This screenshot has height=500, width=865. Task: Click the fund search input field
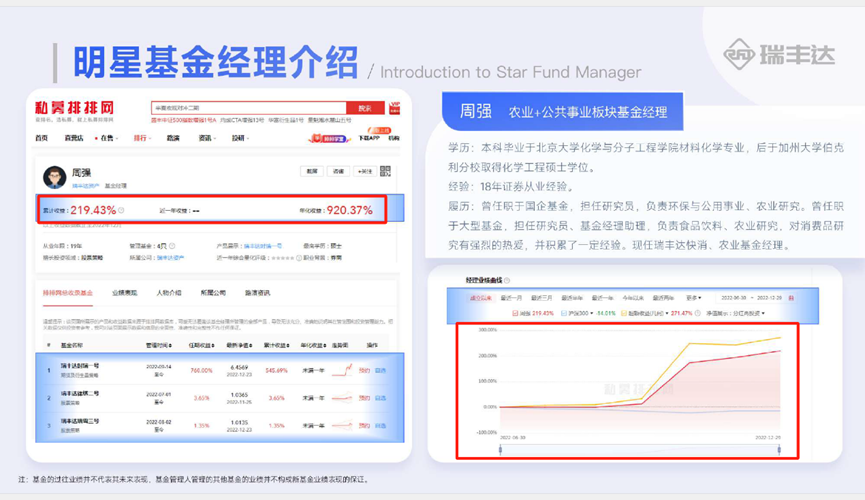coord(248,108)
